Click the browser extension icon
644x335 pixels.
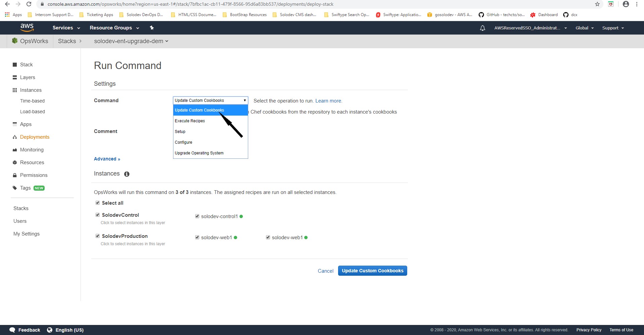click(611, 4)
